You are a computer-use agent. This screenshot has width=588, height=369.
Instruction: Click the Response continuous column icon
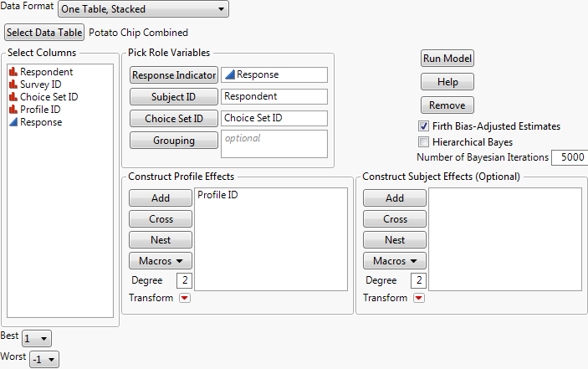tap(13, 122)
